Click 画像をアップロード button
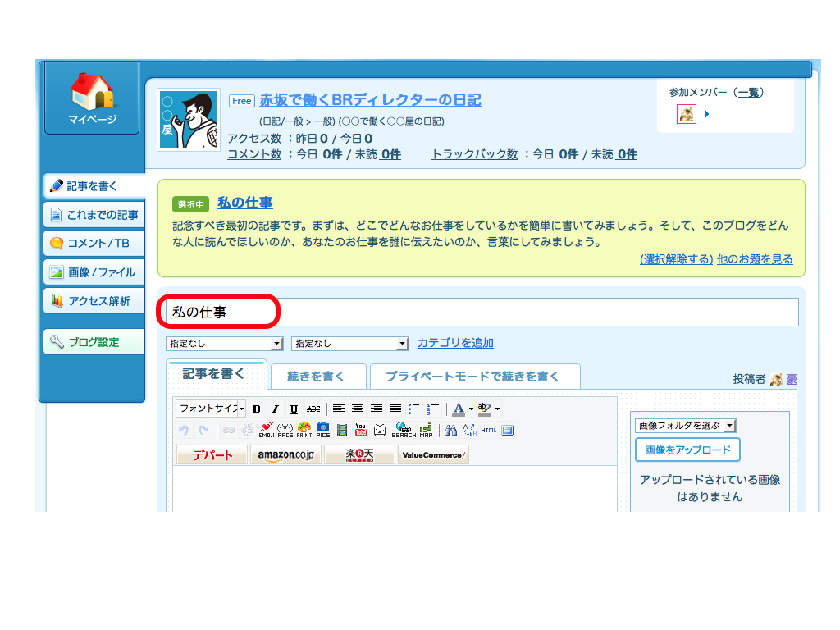840x630 pixels. [688, 450]
